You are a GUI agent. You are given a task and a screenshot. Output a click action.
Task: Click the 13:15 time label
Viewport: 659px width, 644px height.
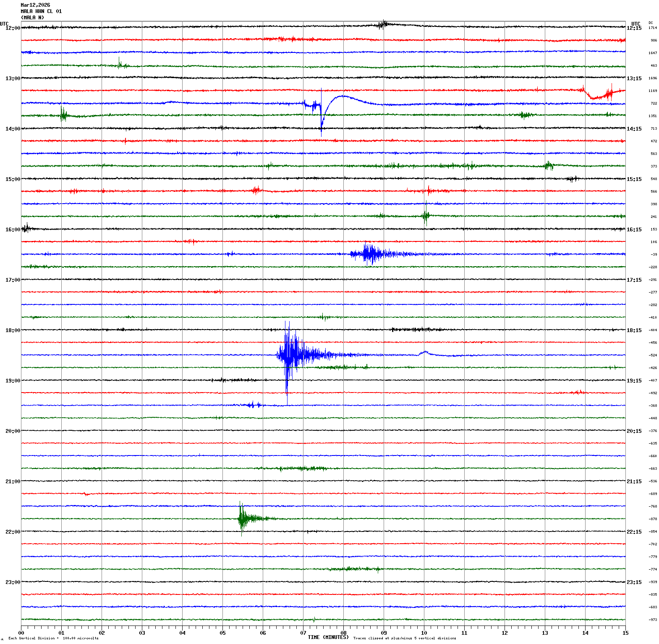coord(634,79)
